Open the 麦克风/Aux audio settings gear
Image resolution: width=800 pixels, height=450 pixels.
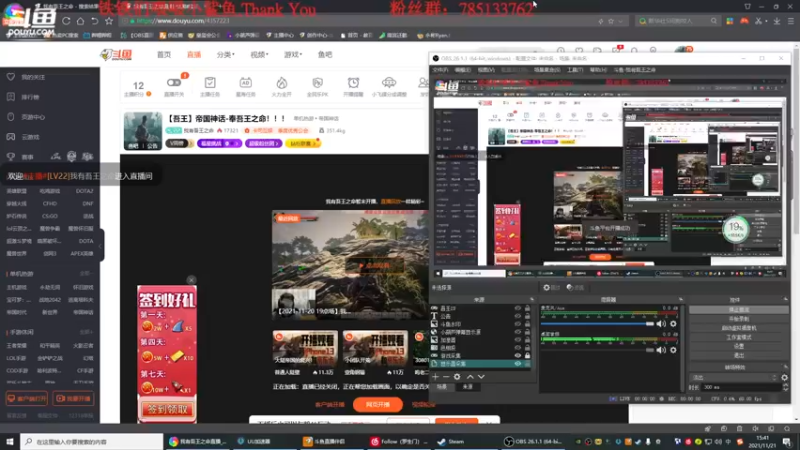tap(673, 324)
